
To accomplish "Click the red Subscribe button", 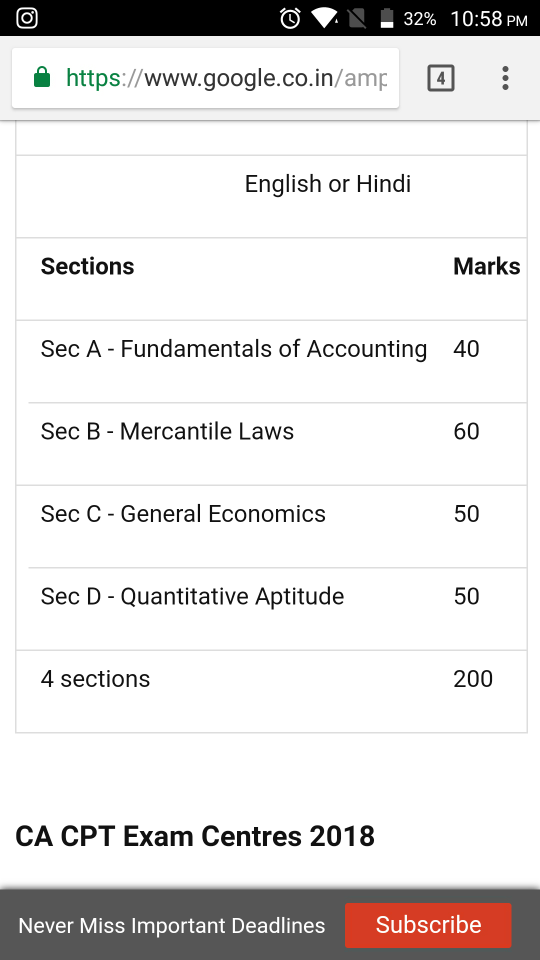I will [x=428, y=925].
